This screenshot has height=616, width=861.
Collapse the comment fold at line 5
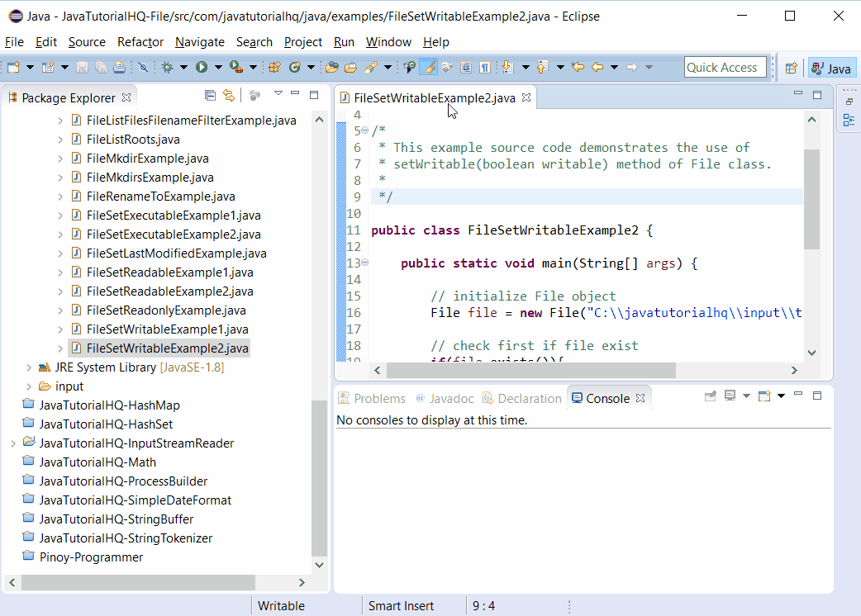point(364,130)
